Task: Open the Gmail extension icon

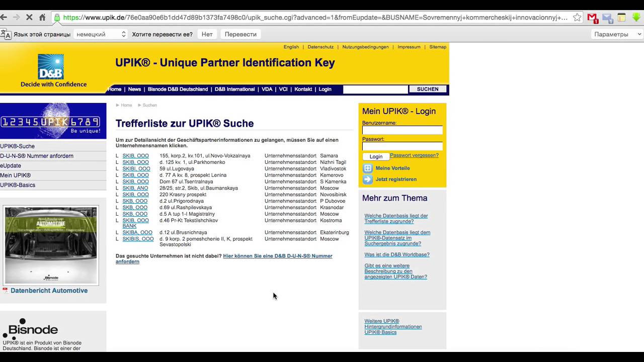Action: coord(593,18)
